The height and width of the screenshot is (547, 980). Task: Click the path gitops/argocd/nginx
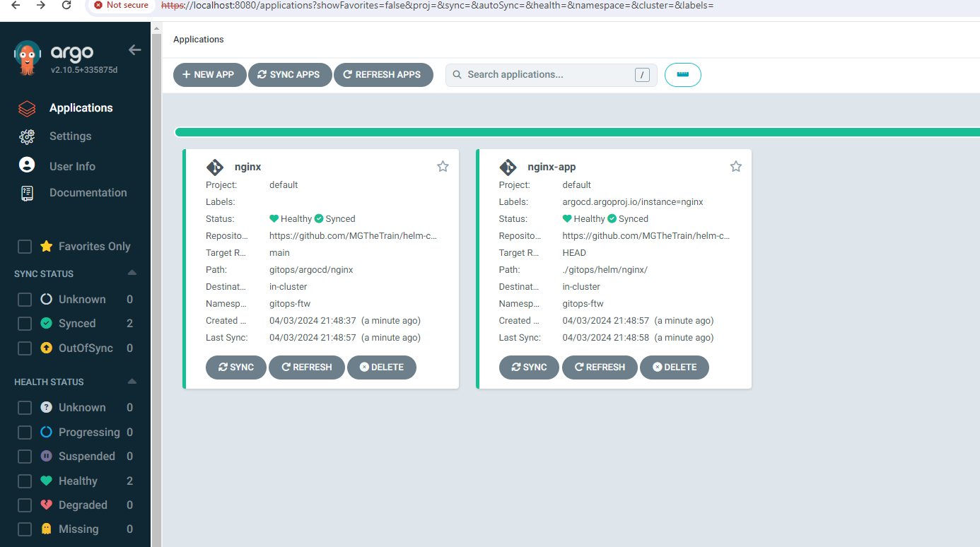311,270
